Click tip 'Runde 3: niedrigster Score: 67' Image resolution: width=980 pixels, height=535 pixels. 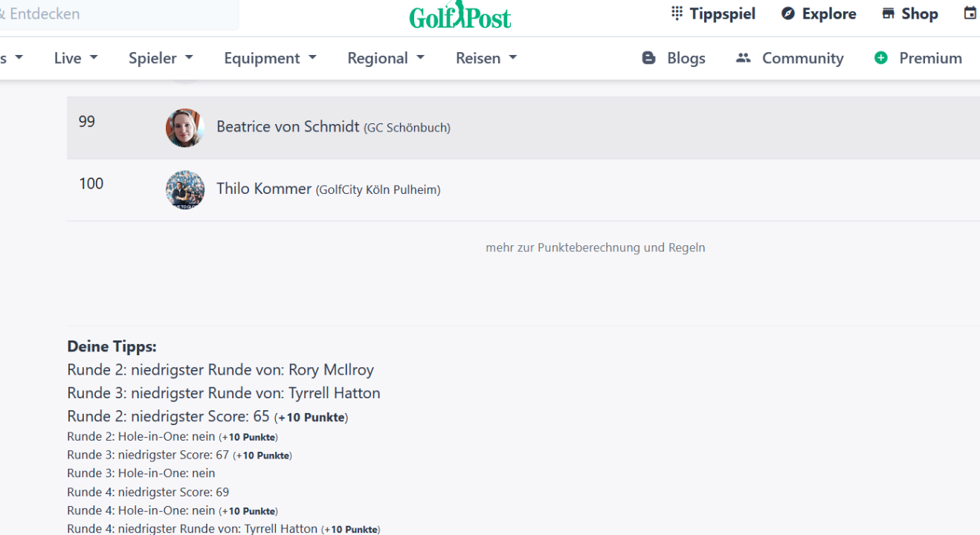click(148, 455)
